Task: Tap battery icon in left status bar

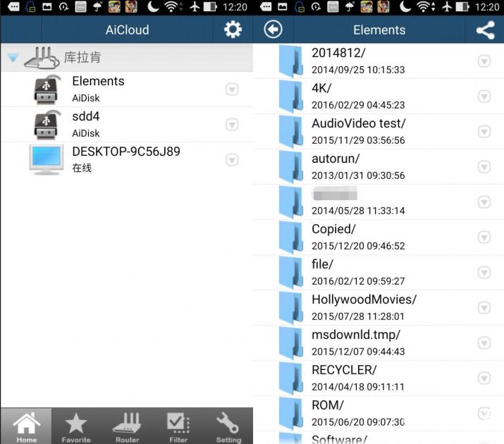Action: tap(210, 6)
